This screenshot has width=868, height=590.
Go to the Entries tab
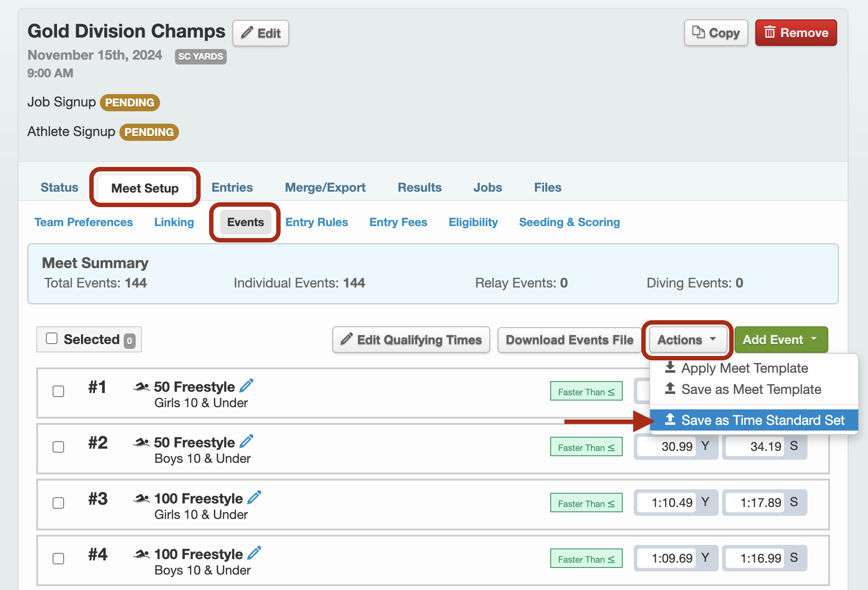pyautogui.click(x=232, y=187)
